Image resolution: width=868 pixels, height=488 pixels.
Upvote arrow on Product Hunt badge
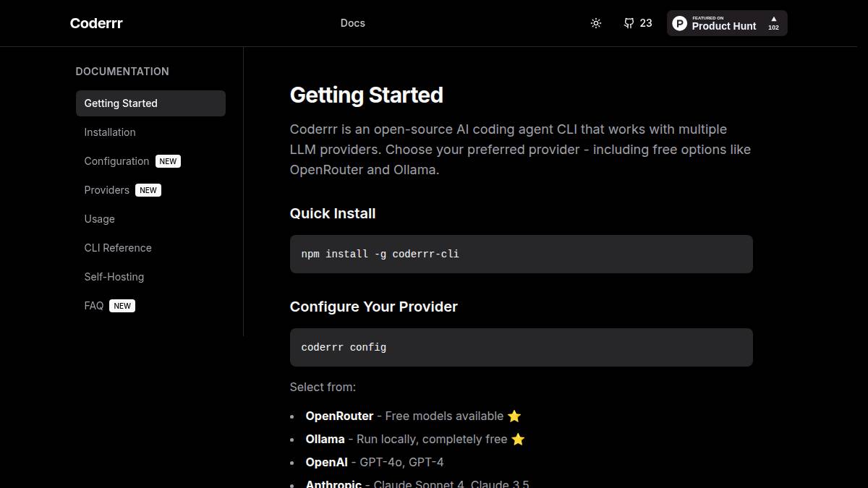pos(773,19)
